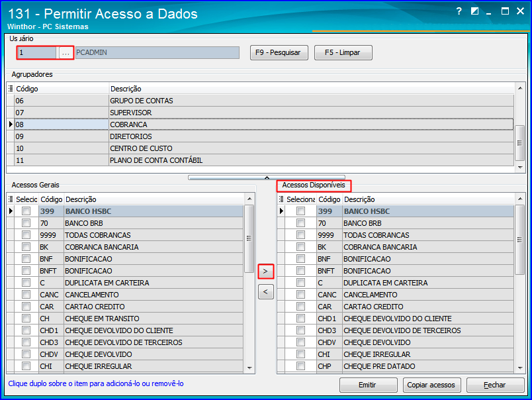
Task: Select the COBRANCA agrupador row
Action: tap(264, 125)
